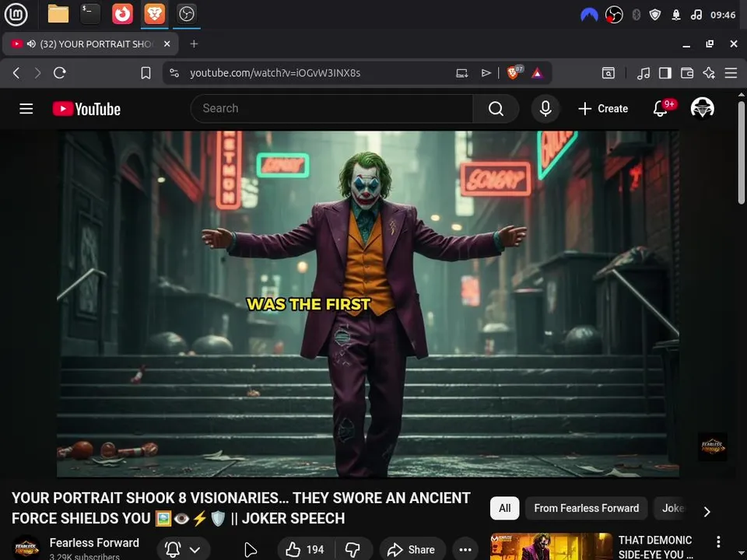Viewport: 747px width, 560px height.
Task: Open the account avatar menu
Action: pyautogui.click(x=702, y=108)
